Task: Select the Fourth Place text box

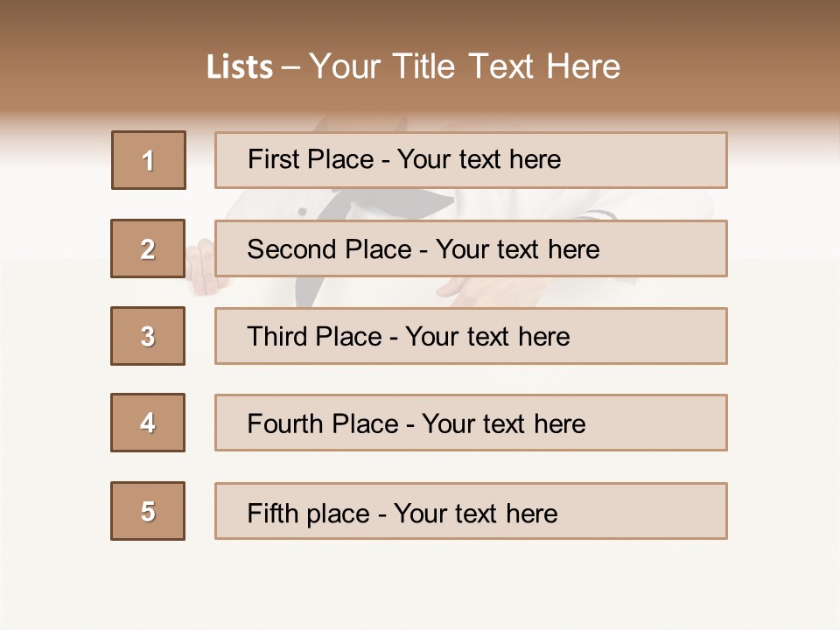Action: coord(471,423)
